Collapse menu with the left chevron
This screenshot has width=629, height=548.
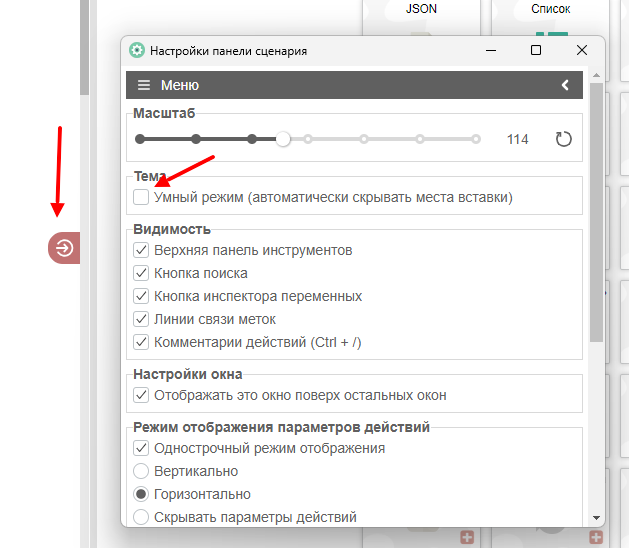click(565, 85)
